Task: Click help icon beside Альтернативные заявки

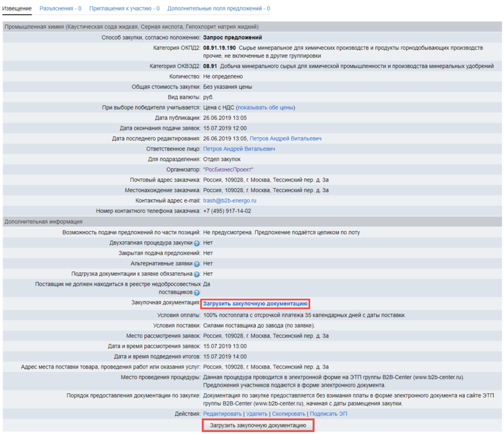Action: tap(197, 263)
